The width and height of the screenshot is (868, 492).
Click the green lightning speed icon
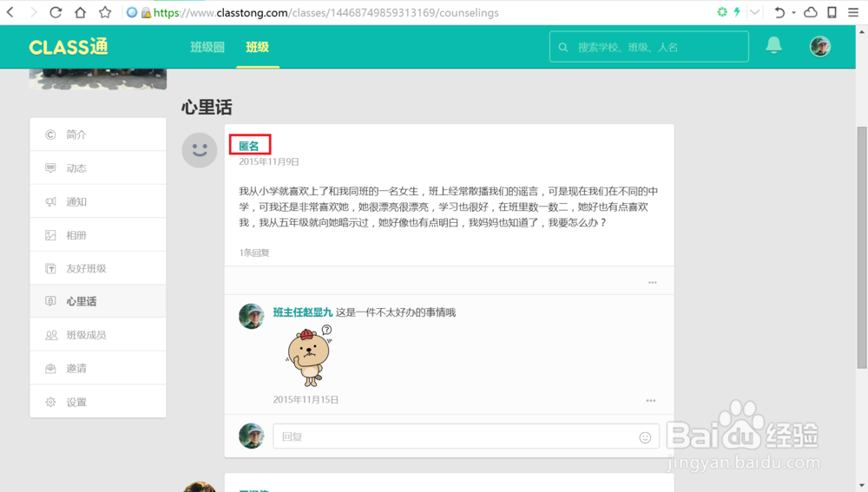tap(737, 11)
